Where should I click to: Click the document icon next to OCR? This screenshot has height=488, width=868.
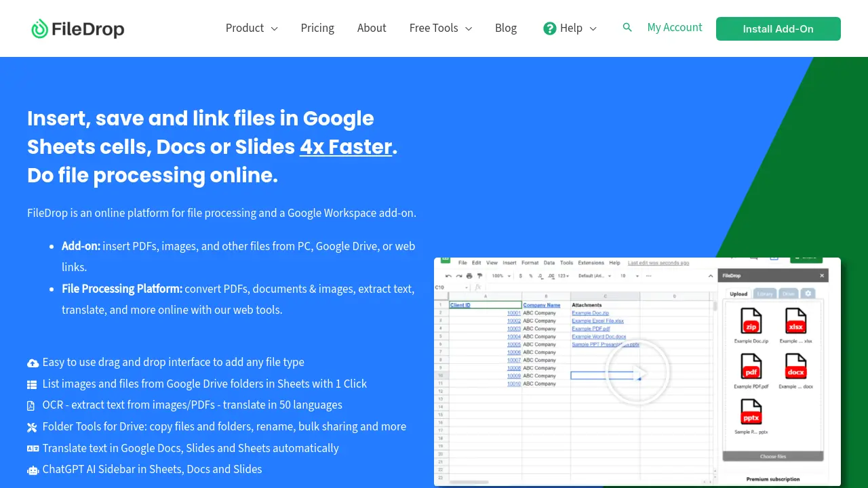point(31,405)
